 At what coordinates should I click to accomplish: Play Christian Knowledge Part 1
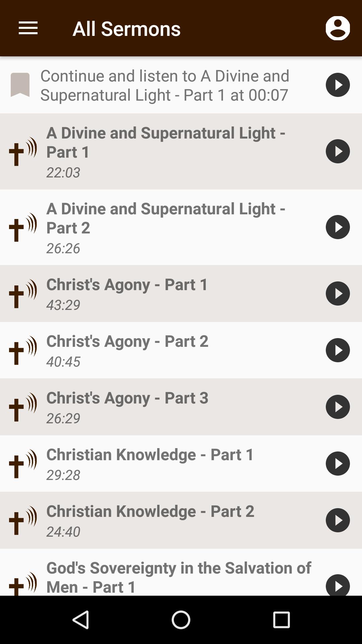click(338, 464)
